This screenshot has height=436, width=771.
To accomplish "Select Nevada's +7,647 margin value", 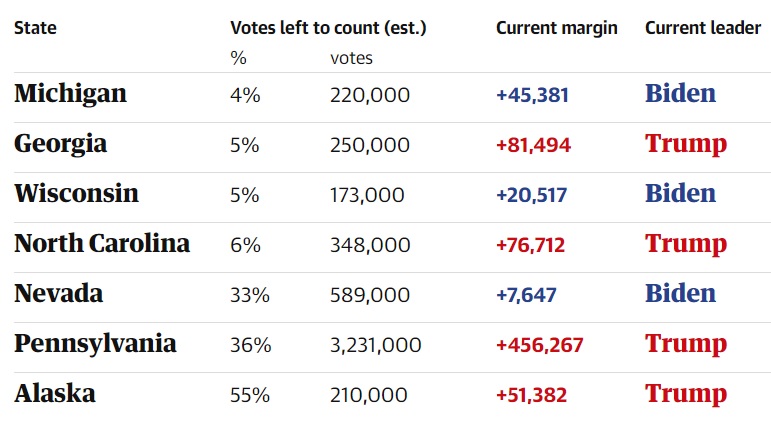I will [526, 295].
